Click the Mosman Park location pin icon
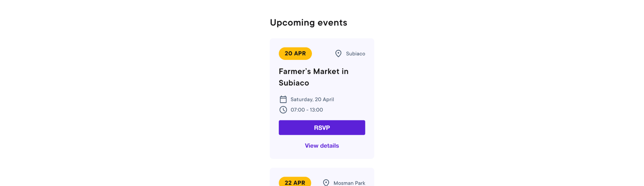This screenshot has height=186, width=644. coord(326,183)
